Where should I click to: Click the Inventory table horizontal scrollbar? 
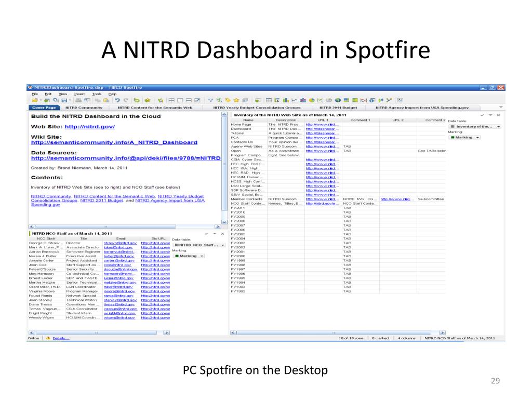pos(334,332)
